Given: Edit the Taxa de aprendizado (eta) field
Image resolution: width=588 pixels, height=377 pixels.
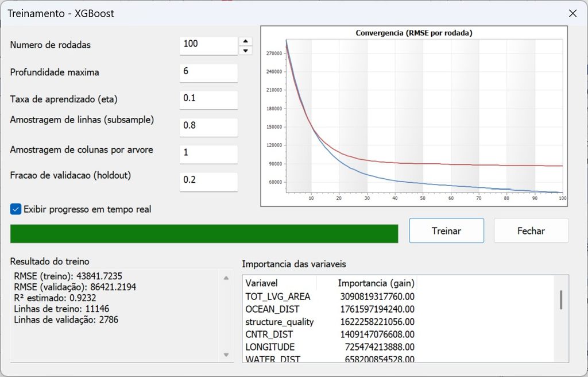Looking at the screenshot, I should click(x=208, y=100).
